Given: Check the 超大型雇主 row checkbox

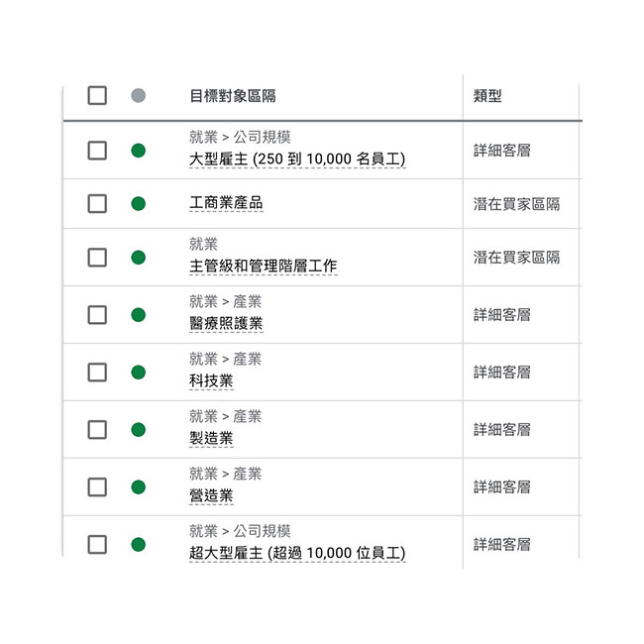Looking at the screenshot, I should [x=97, y=545].
